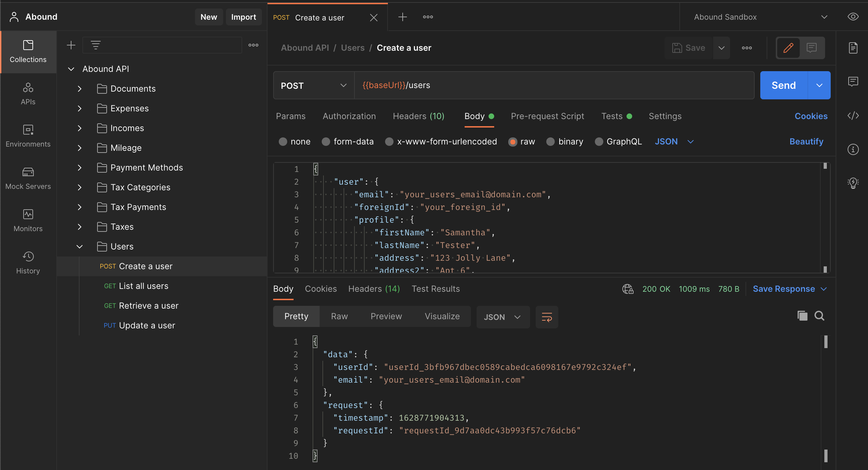Viewport: 868px width, 470px height.
Task: Collapse the Users folder
Action: tap(80, 247)
